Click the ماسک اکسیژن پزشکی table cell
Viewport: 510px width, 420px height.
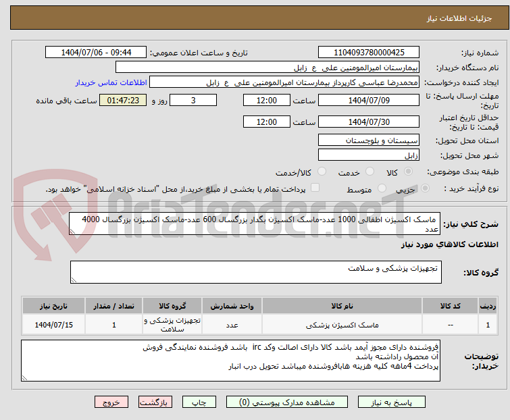pos(342,325)
